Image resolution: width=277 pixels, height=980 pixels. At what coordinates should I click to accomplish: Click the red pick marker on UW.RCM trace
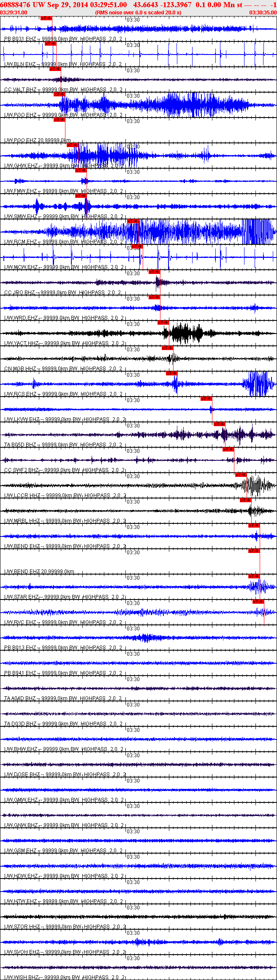click(x=133, y=221)
